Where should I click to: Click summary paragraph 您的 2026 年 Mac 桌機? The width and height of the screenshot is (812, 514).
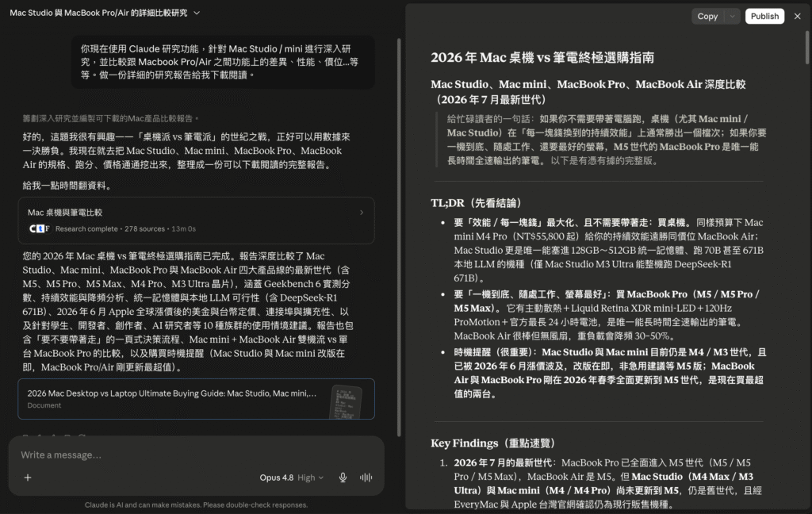(x=187, y=312)
